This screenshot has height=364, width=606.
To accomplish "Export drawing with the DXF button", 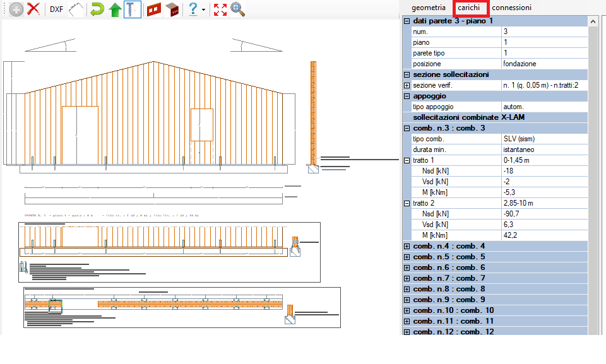I will coord(56,9).
